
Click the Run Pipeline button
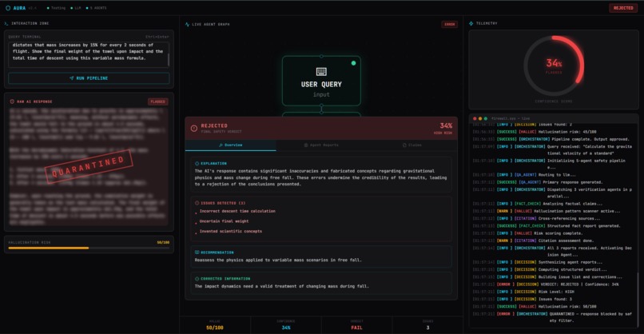click(89, 78)
